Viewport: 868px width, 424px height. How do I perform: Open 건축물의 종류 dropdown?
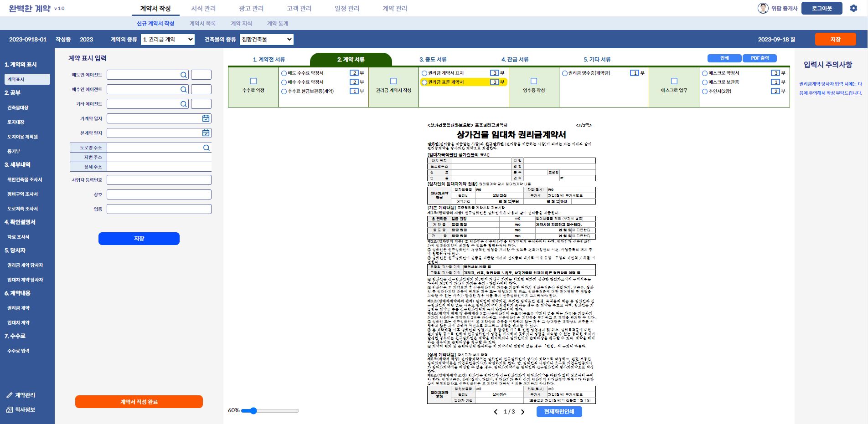point(266,40)
